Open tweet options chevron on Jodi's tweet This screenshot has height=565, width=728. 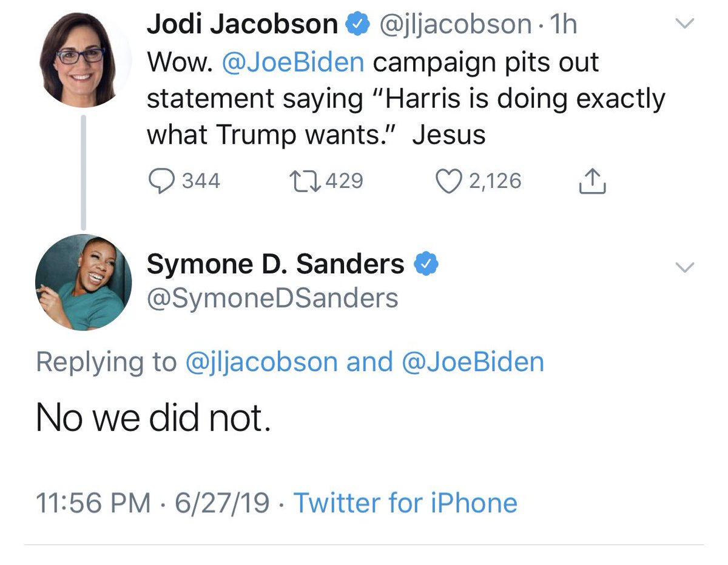click(x=685, y=24)
